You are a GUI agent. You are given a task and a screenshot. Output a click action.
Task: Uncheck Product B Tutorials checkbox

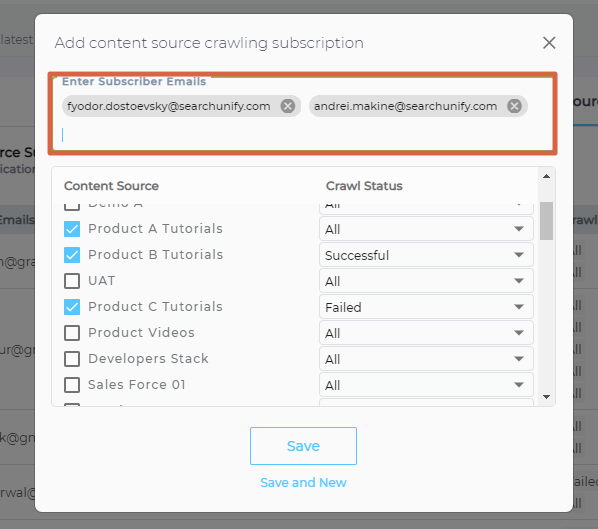pos(72,255)
